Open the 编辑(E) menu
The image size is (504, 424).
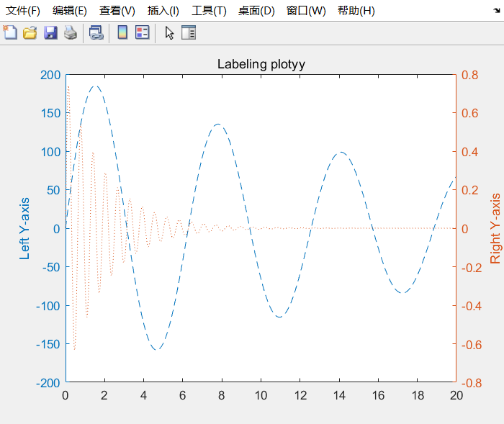click(x=69, y=11)
